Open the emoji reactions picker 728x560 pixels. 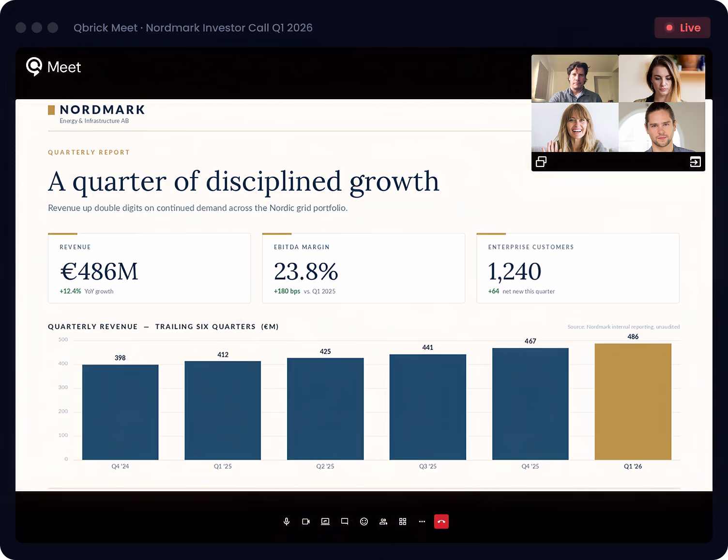pyautogui.click(x=364, y=521)
